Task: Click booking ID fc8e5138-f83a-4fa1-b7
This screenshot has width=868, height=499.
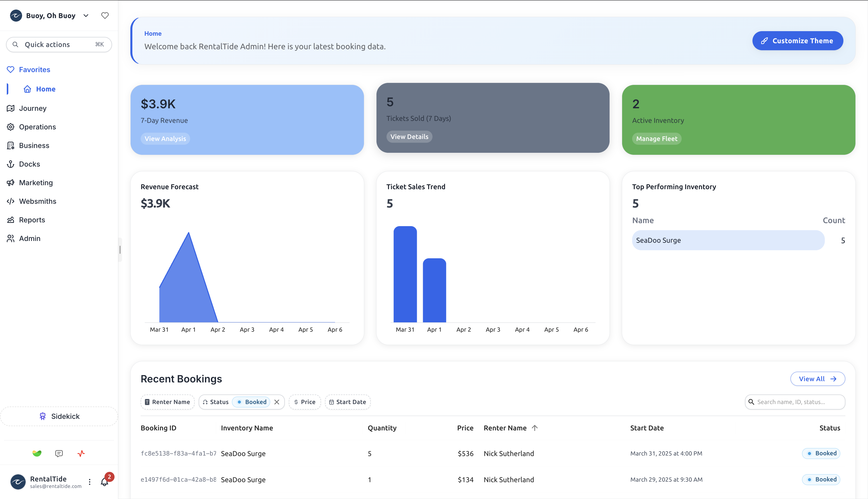Action: click(x=179, y=454)
